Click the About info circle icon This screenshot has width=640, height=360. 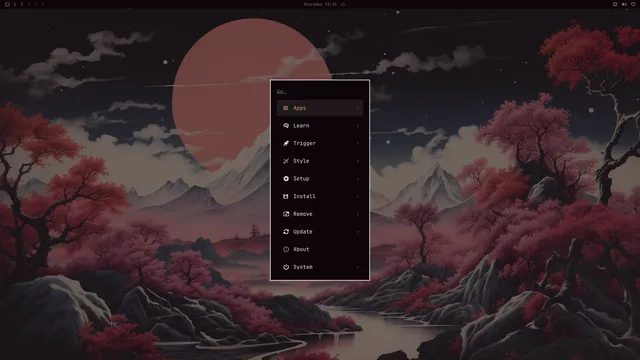286,249
